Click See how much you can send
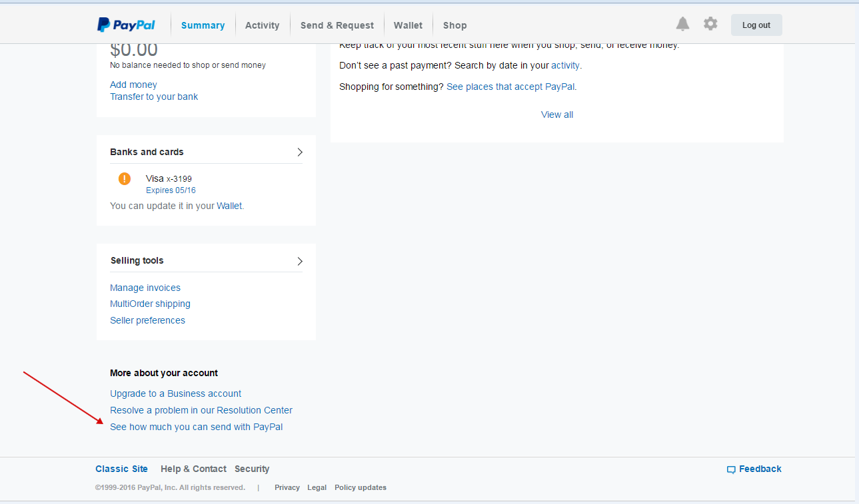The image size is (859, 504). pyautogui.click(x=197, y=427)
